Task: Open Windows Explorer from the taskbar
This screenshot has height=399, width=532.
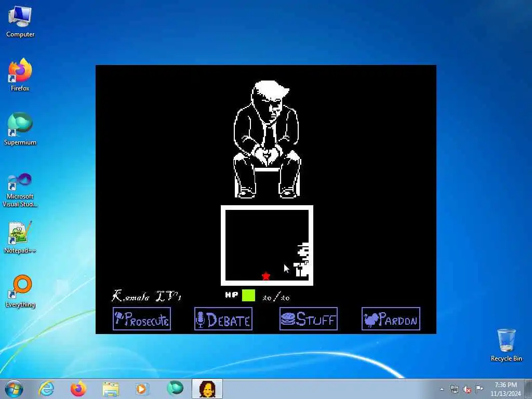Action: click(111, 389)
